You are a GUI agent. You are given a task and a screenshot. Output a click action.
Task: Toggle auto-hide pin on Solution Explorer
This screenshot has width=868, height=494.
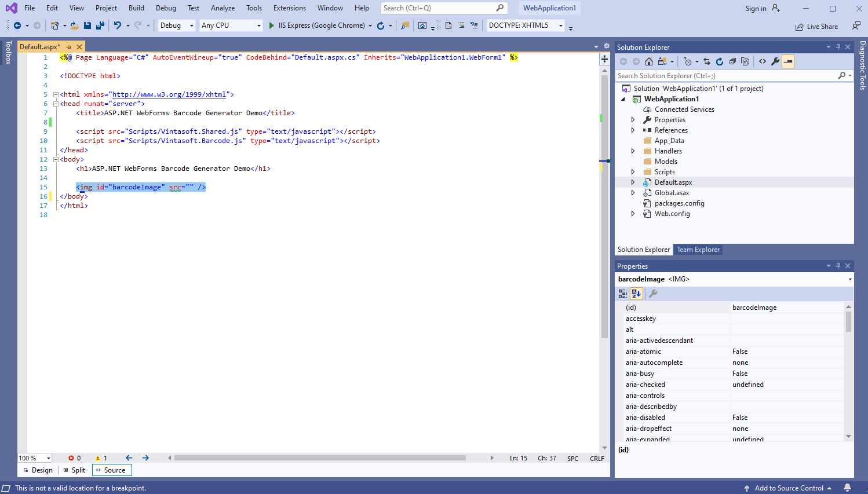click(838, 47)
